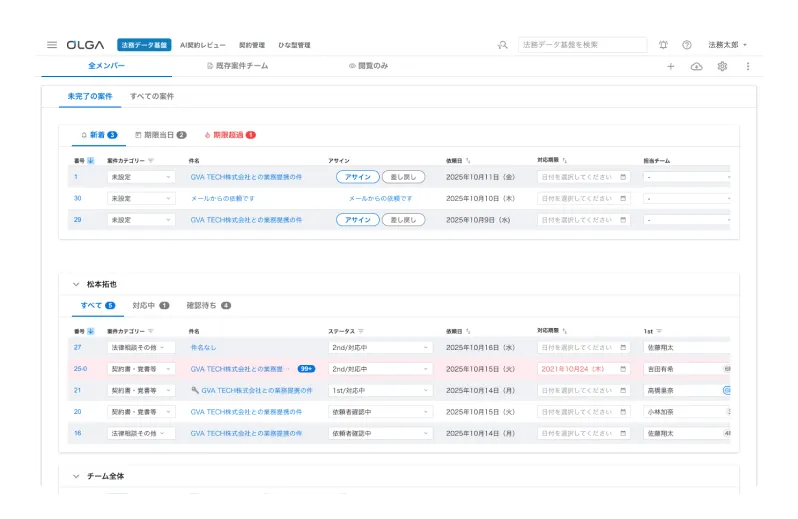Click the OLGA logo
Viewport: 798px width, 519px height.
point(85,45)
